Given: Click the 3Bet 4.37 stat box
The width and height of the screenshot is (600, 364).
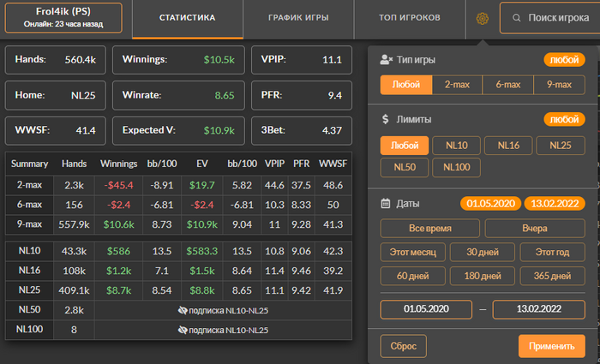Looking at the screenshot, I should [x=302, y=130].
